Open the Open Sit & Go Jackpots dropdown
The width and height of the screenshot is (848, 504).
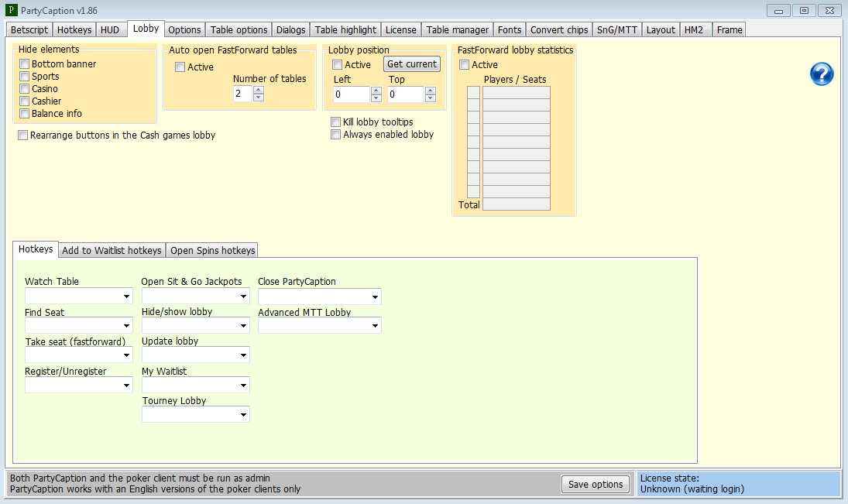point(243,297)
